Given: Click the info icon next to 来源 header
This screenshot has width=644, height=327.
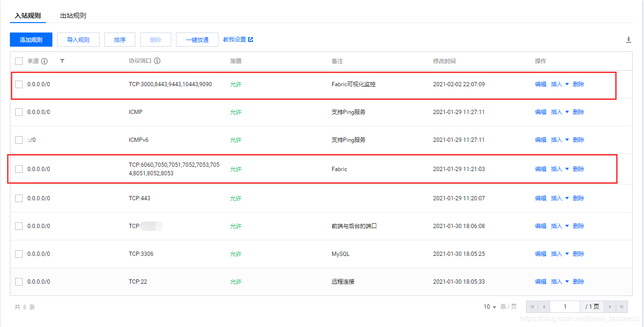Looking at the screenshot, I should (x=44, y=61).
